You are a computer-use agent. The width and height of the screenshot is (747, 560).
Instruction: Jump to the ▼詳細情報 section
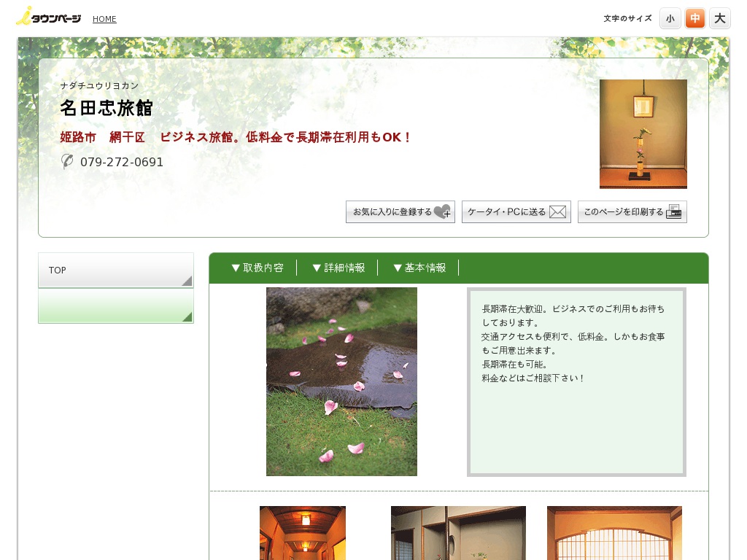338,268
